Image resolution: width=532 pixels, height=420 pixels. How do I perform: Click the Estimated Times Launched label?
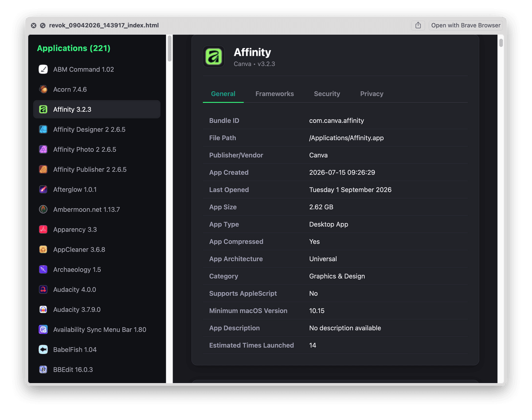251,345
